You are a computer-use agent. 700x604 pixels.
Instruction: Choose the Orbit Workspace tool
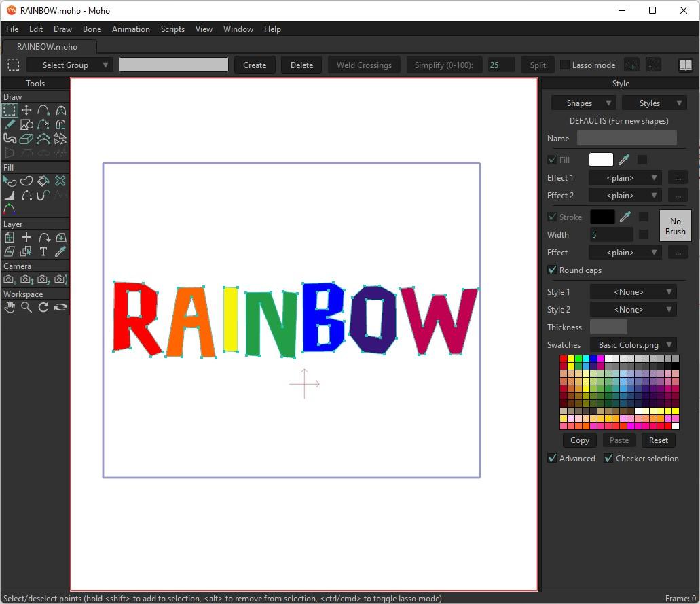coord(60,307)
